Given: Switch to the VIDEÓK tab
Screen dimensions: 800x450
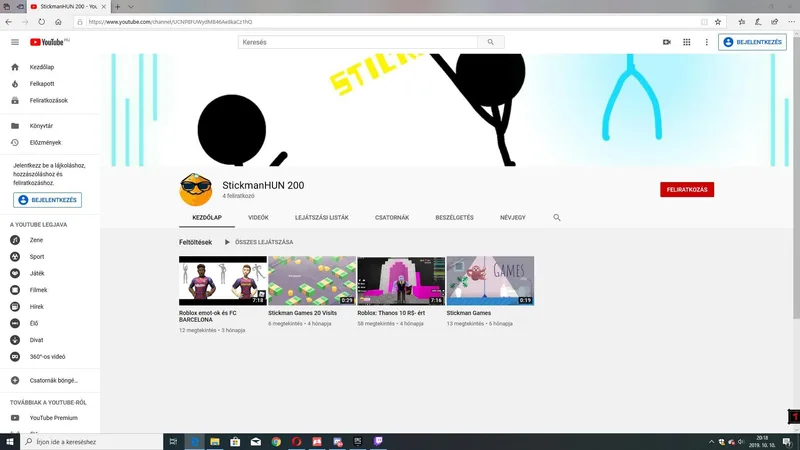Looking at the screenshot, I should (x=258, y=217).
